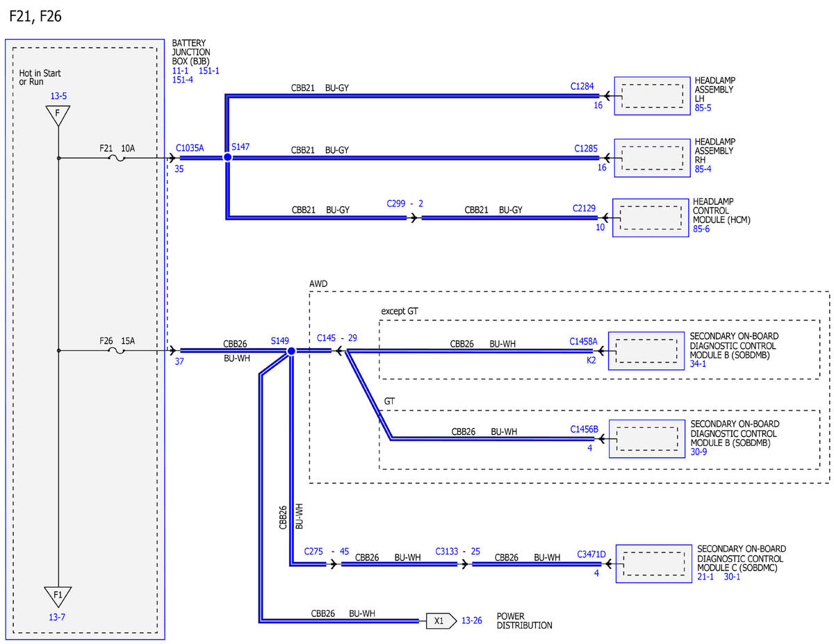Select the Headlamp Assembly LH component box
Image resolution: width=834 pixels, height=644 pixels.
(x=651, y=96)
